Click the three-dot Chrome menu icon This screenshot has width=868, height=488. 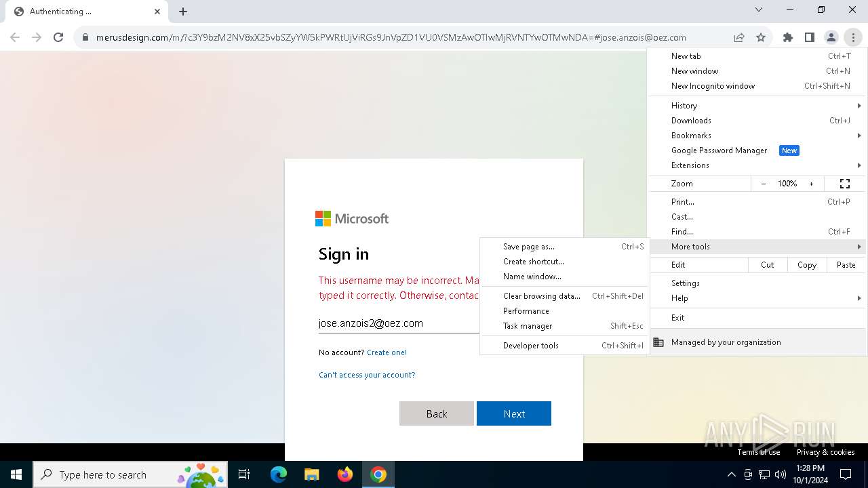pyautogui.click(x=853, y=37)
